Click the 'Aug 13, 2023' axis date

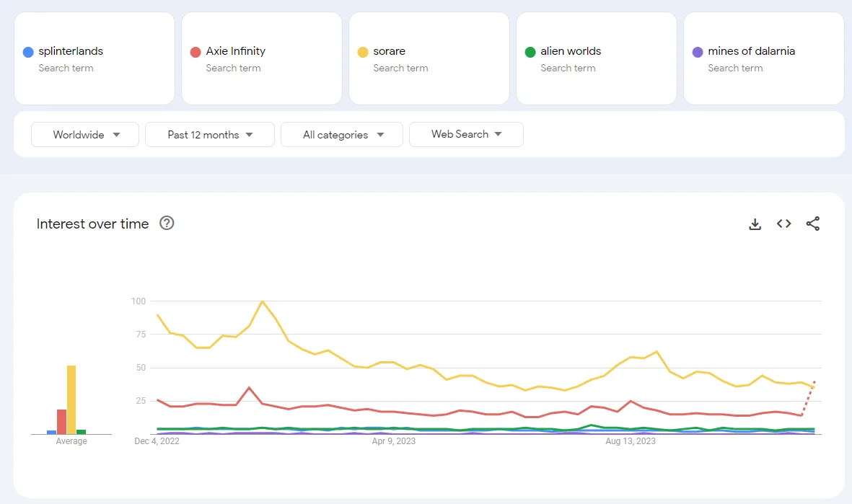coord(631,441)
